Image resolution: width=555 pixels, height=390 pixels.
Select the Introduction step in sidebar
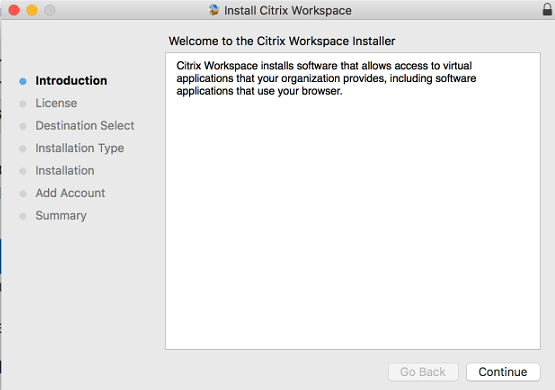71,81
